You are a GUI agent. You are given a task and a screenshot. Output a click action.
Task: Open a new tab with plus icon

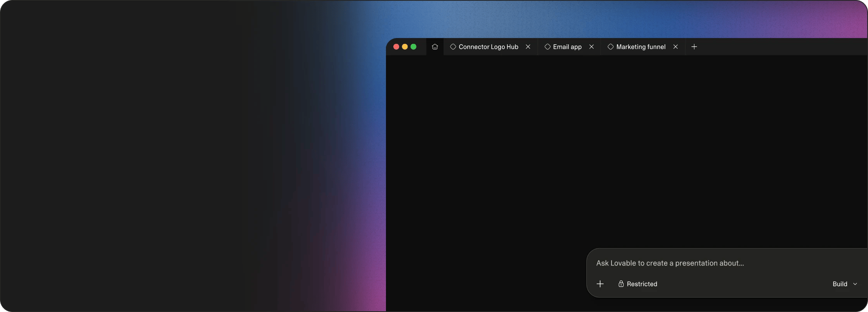(x=694, y=47)
